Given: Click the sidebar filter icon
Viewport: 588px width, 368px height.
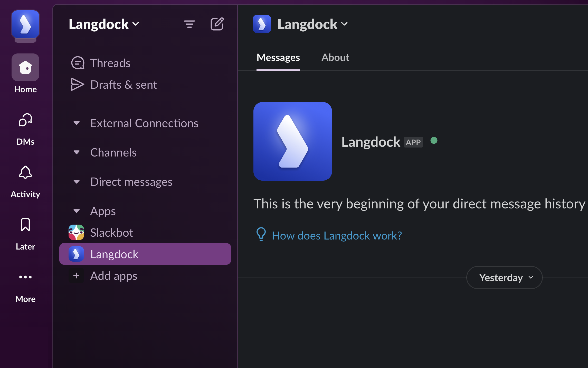Looking at the screenshot, I should [189, 24].
